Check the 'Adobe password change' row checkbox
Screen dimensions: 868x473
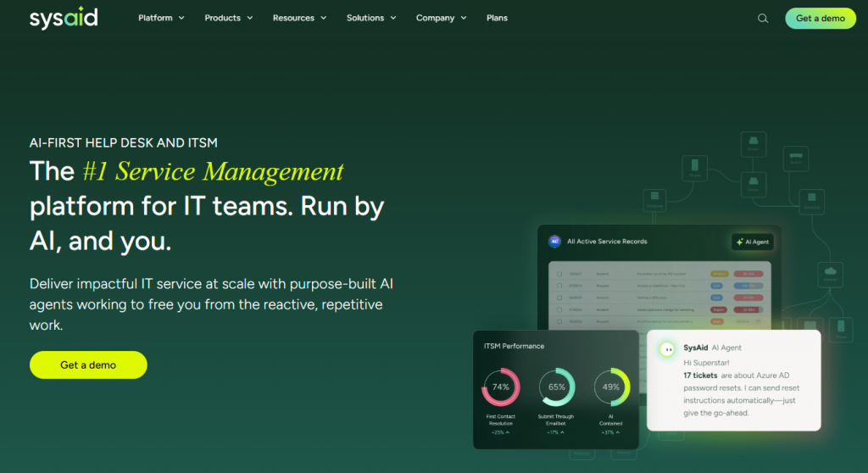coord(559,309)
